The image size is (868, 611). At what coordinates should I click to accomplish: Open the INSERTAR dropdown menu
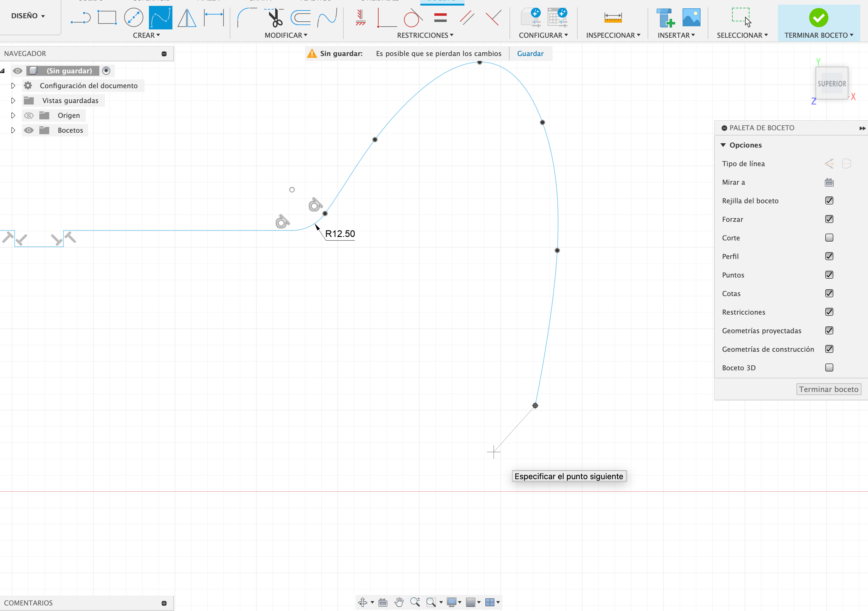(x=676, y=35)
